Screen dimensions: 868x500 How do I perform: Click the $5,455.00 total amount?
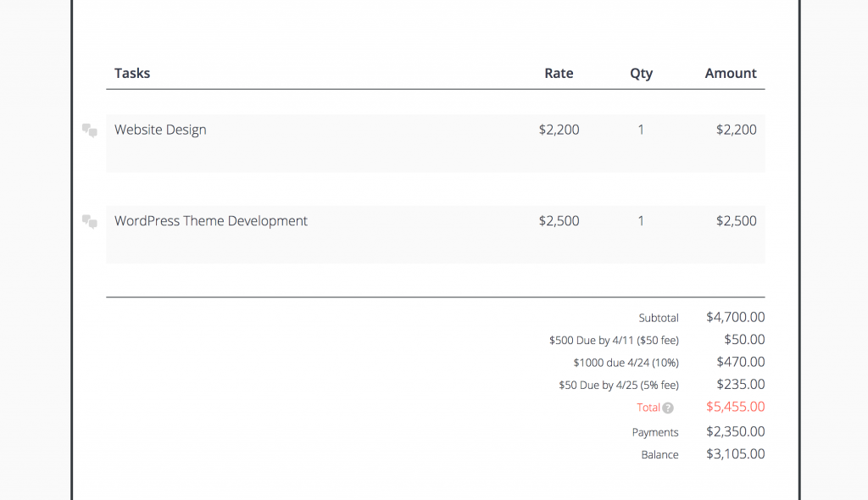click(x=735, y=407)
